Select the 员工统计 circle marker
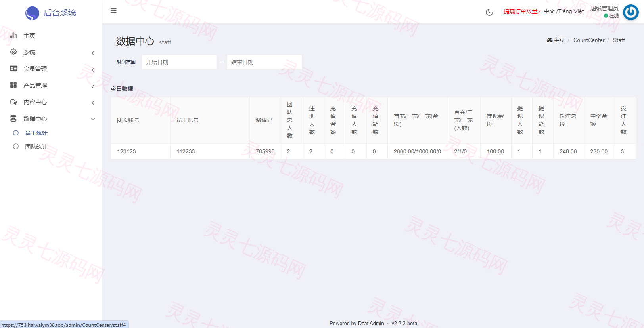Image resolution: width=644 pixels, height=328 pixels. (x=16, y=133)
